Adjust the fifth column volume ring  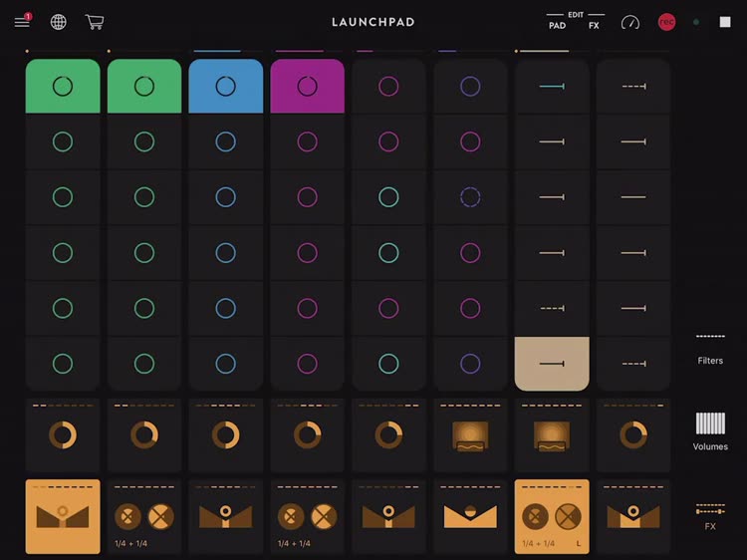(388, 434)
